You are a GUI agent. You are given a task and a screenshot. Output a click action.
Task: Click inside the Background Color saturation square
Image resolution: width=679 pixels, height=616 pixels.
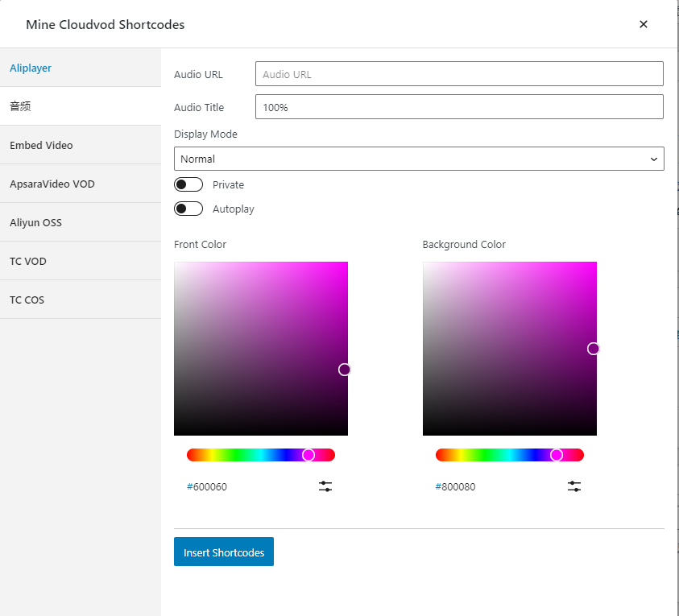click(509, 348)
